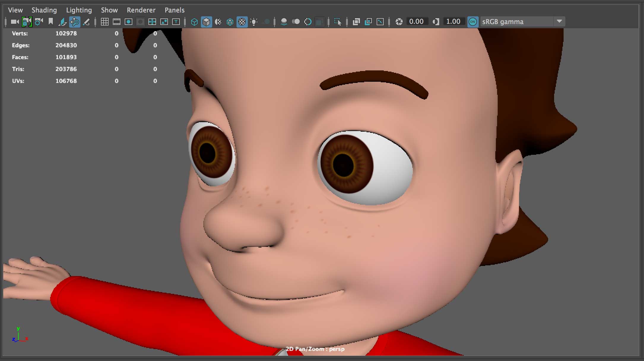Image resolution: width=644 pixels, height=361 pixels.
Task: Toggle the Lock Camera button
Action: click(x=27, y=22)
